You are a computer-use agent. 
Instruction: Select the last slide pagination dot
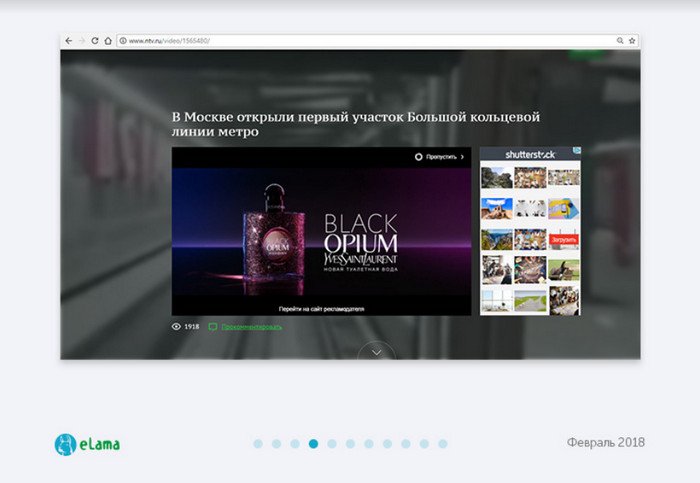443,444
